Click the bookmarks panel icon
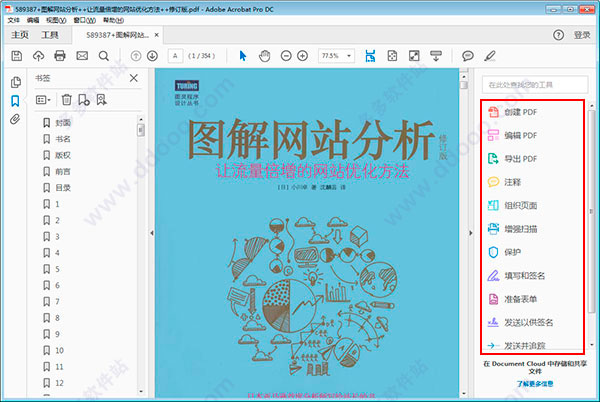This screenshot has height=402, width=600. pos(15,101)
